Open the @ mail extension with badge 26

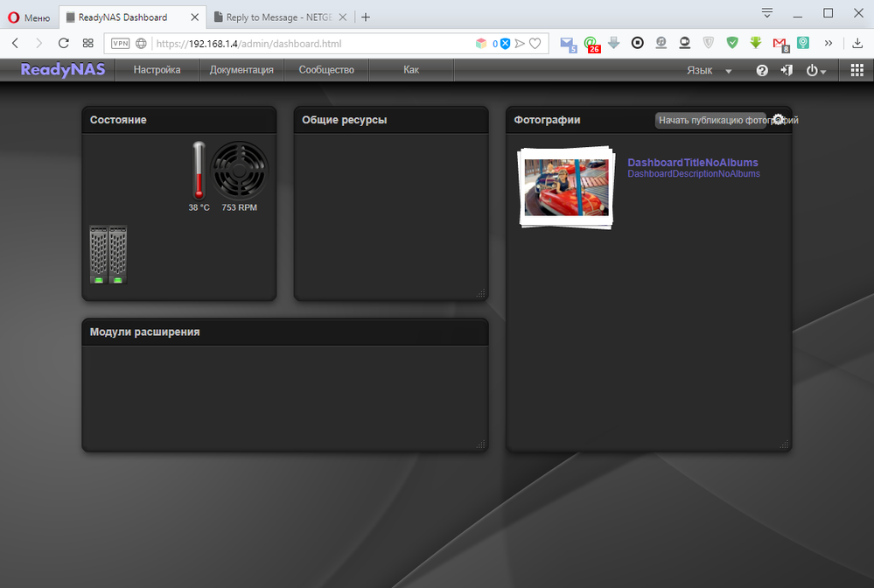point(591,44)
